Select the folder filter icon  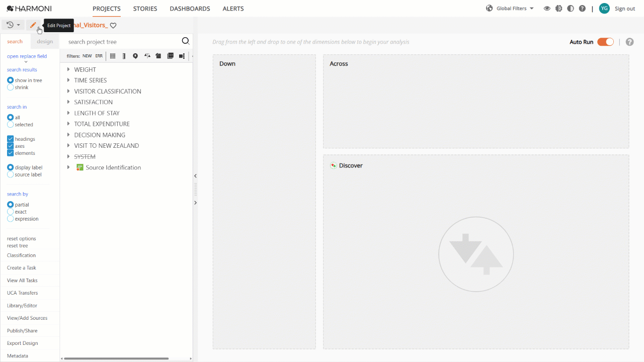[158, 56]
